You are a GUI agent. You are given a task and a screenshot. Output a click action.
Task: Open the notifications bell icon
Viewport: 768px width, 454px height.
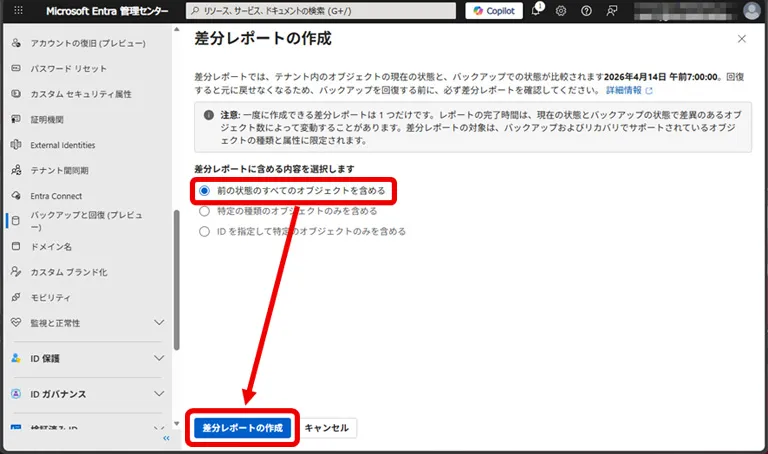click(x=536, y=10)
